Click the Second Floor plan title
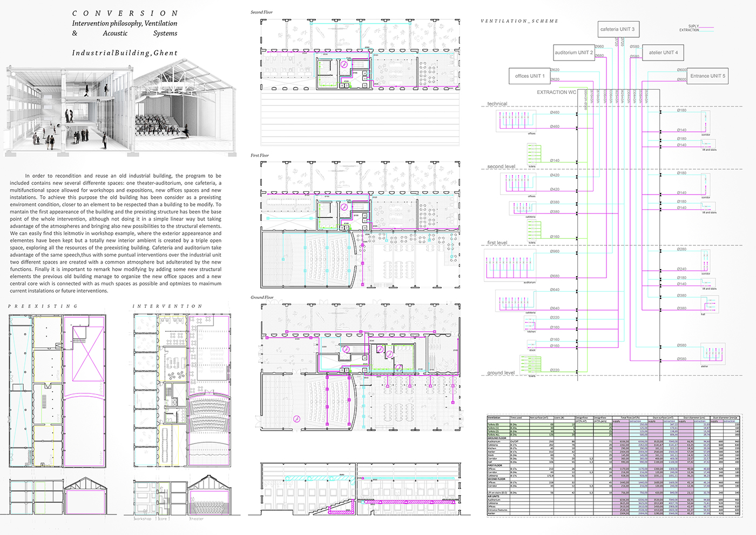The width and height of the screenshot is (756, 535). tap(261, 12)
